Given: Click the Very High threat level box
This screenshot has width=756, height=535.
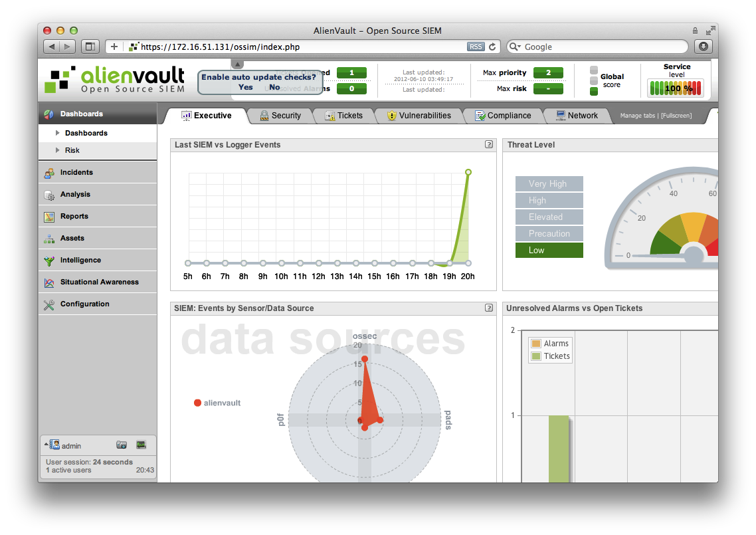Looking at the screenshot, I should pos(549,184).
